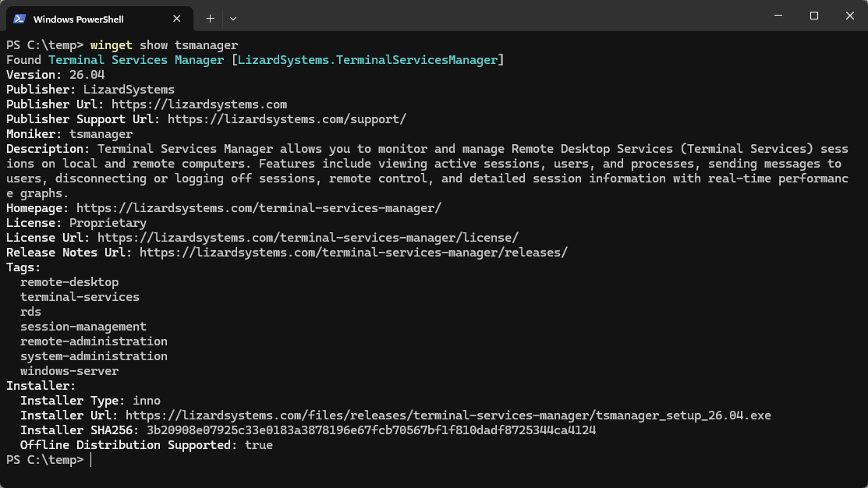This screenshot has width=868, height=488.
Task: Open the License Url link
Action: click(x=307, y=238)
